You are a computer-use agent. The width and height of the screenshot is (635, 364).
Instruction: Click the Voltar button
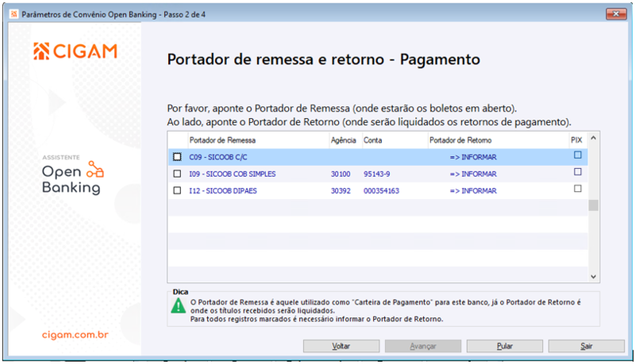tap(341, 347)
